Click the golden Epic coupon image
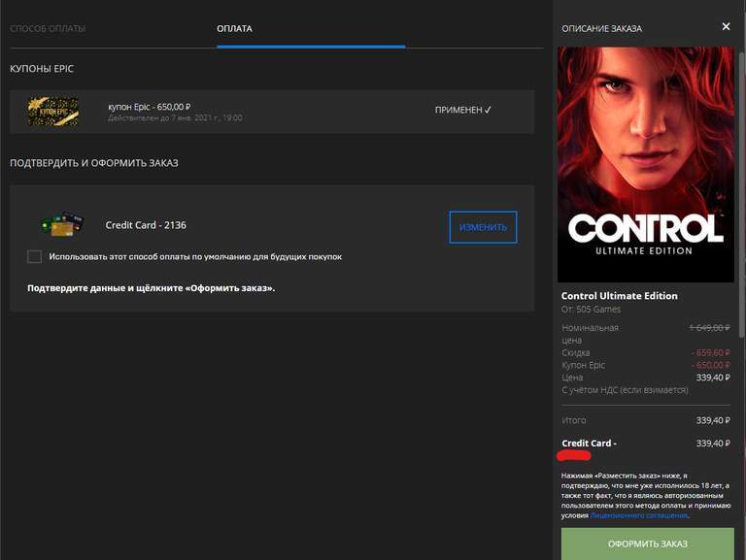Image resolution: width=746 pixels, height=560 pixels. pyautogui.click(x=53, y=111)
